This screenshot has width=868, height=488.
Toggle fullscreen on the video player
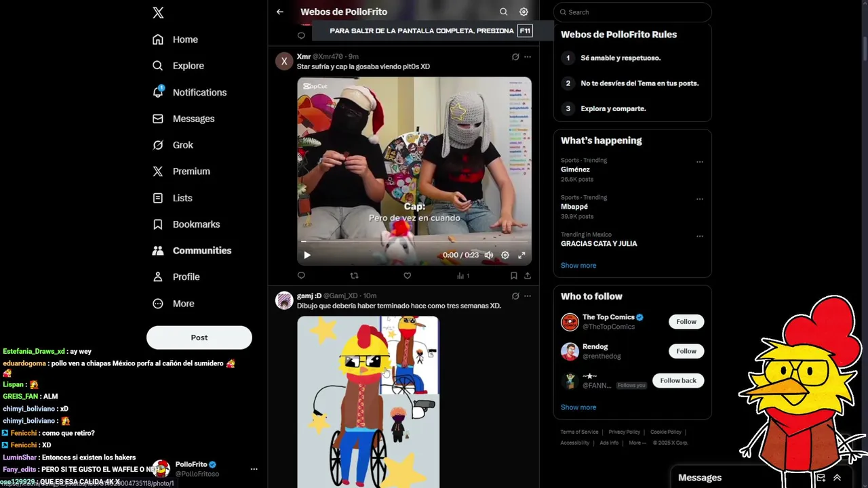521,255
